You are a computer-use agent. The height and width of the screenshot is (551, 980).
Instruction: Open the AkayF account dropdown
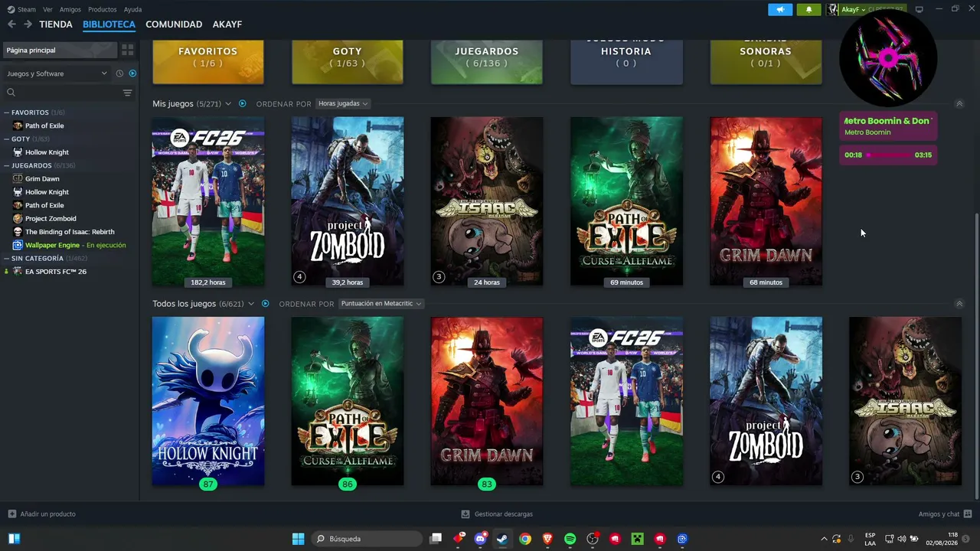[x=854, y=9]
